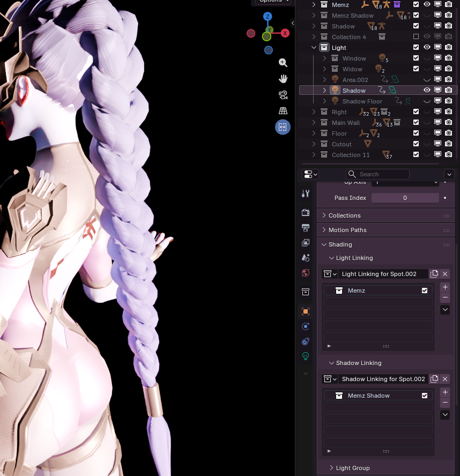This screenshot has height=476, width=460.
Task: Hide the Shadow light with eye icon
Action: click(x=427, y=90)
